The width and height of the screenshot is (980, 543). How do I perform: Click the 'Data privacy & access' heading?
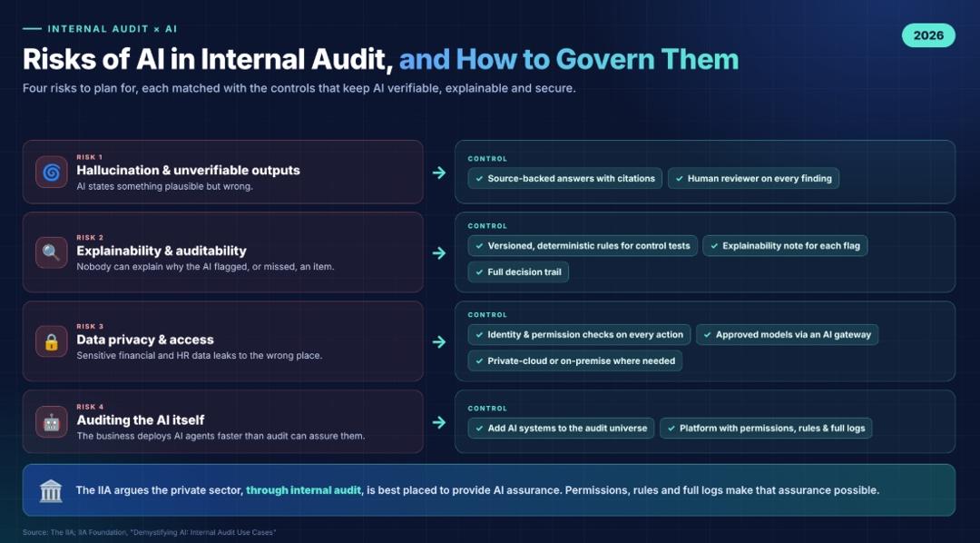click(145, 340)
